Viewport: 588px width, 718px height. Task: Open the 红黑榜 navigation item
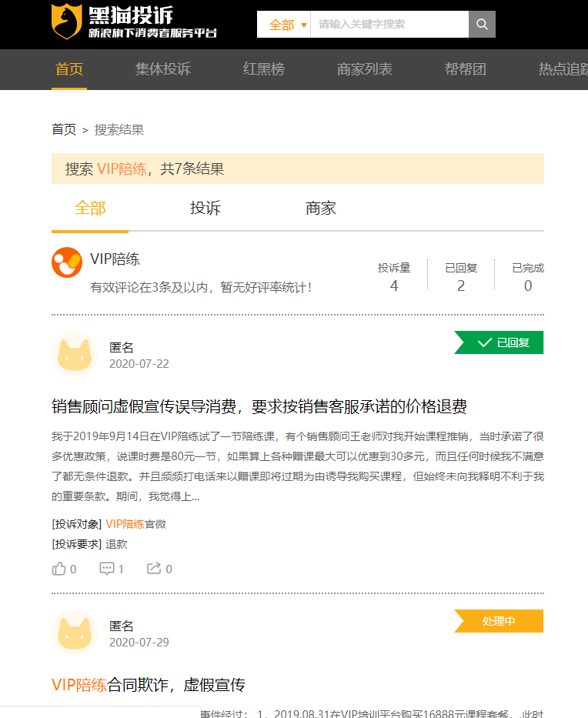264,69
